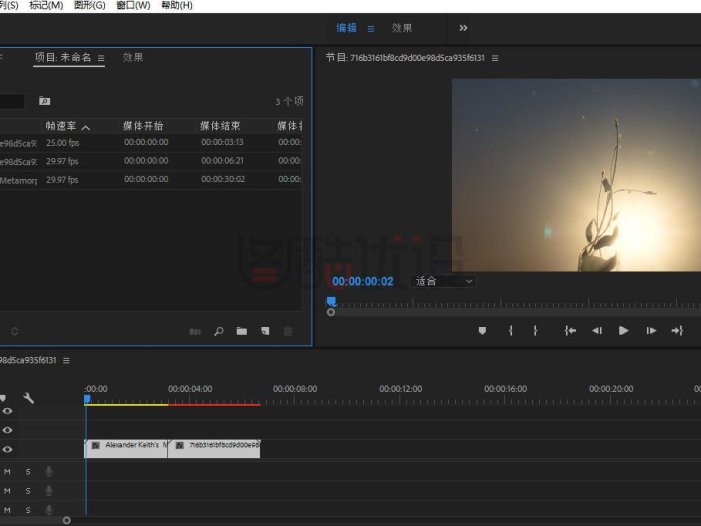Click the Mark In brace button

point(511,331)
